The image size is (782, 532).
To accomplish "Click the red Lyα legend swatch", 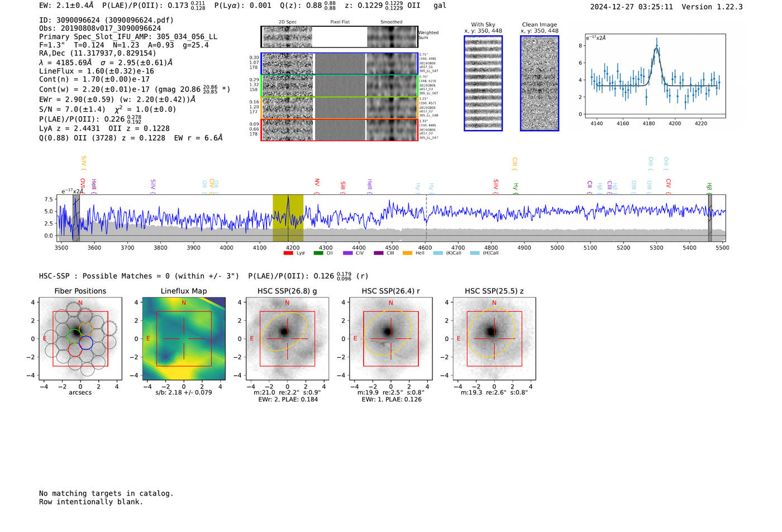I will (288, 253).
